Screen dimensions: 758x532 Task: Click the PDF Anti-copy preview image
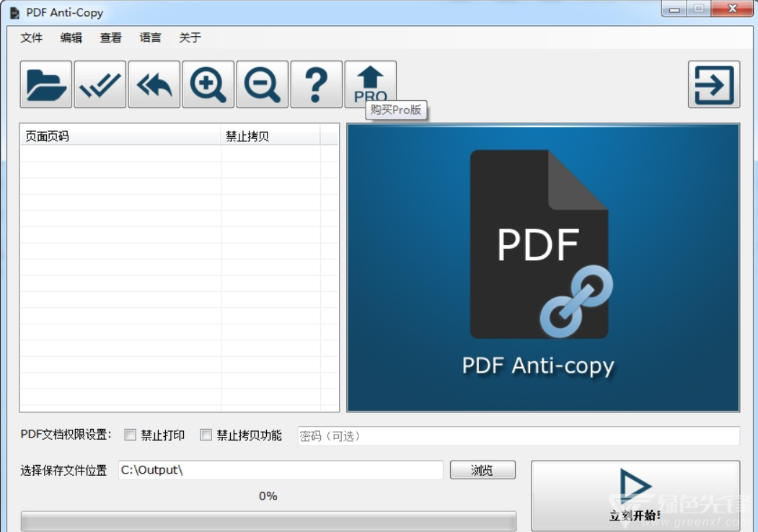(543, 267)
